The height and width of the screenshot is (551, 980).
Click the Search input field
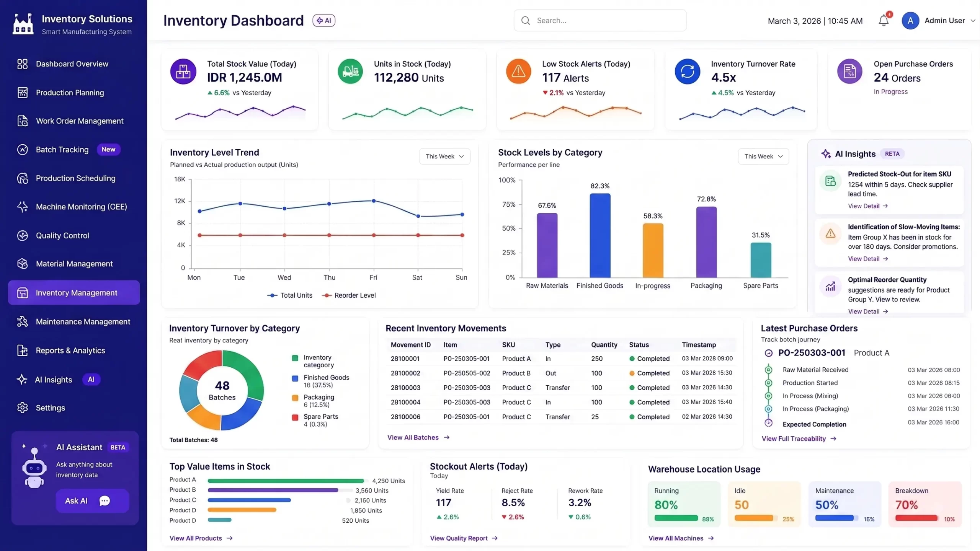[x=600, y=21]
